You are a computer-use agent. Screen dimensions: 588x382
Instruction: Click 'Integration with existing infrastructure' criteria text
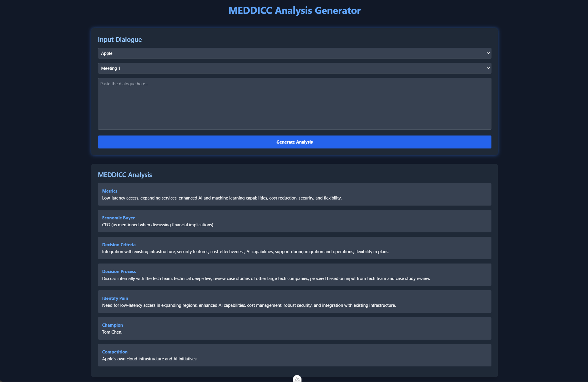coord(246,252)
